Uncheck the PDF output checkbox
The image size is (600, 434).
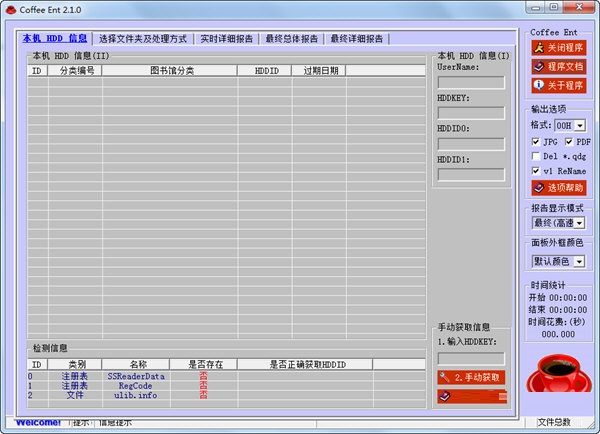click(569, 142)
